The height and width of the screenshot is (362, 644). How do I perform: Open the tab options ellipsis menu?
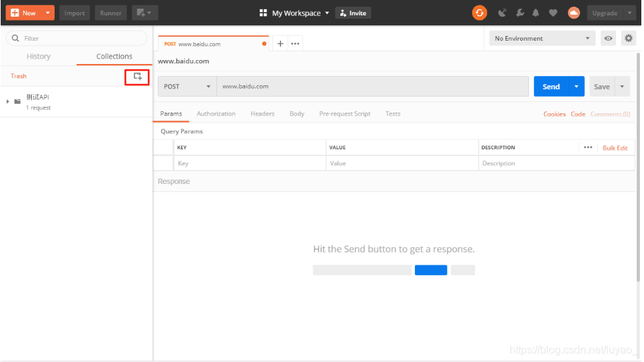(x=295, y=43)
